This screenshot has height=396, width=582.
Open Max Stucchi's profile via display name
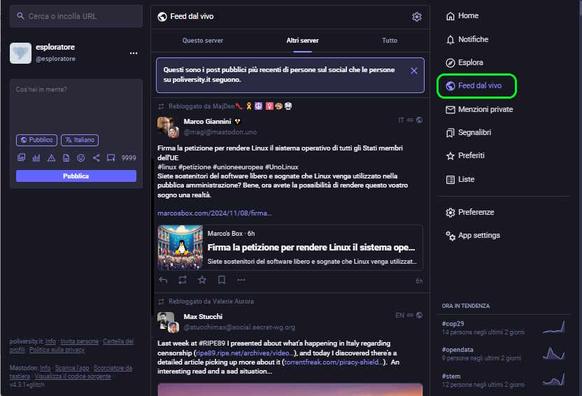coord(203,317)
